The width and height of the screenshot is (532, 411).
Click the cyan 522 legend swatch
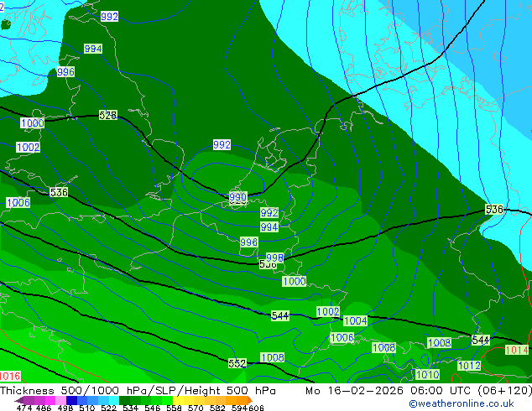point(114,400)
